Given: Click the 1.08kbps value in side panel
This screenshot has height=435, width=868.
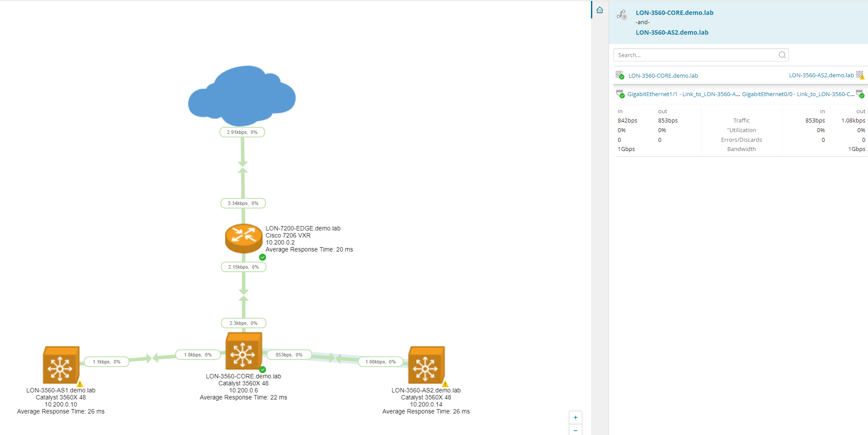Looking at the screenshot, I should pyautogui.click(x=853, y=121).
